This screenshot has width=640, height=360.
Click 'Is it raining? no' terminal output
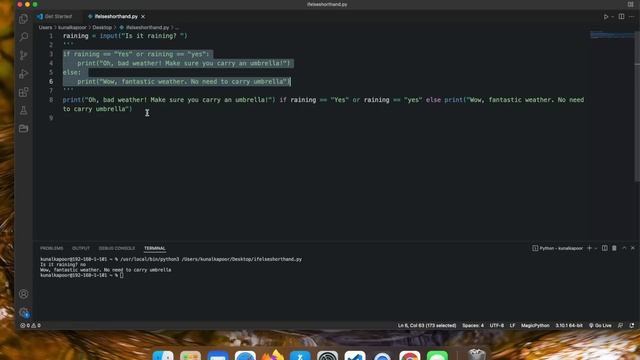point(63,264)
